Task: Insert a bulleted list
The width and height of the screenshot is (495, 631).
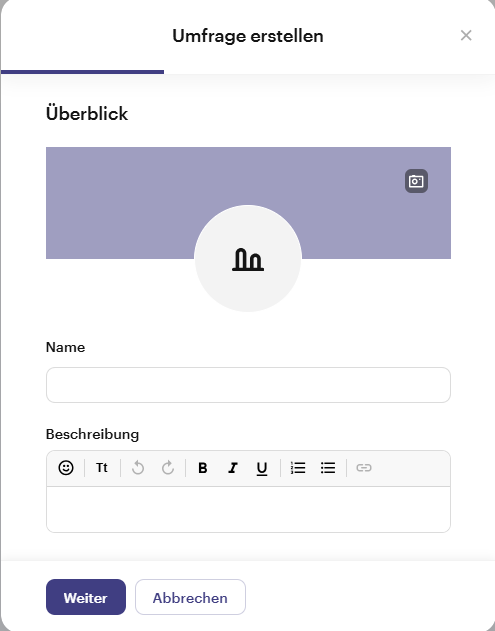Action: pyautogui.click(x=328, y=468)
